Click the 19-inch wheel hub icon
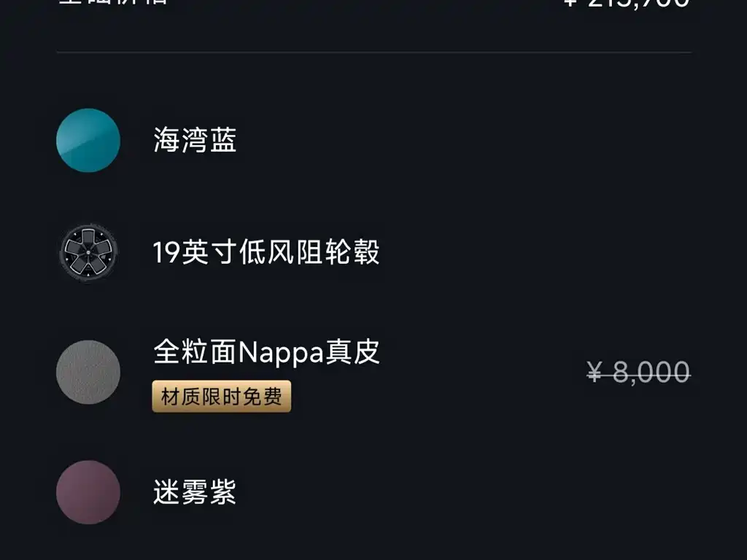 (x=88, y=253)
